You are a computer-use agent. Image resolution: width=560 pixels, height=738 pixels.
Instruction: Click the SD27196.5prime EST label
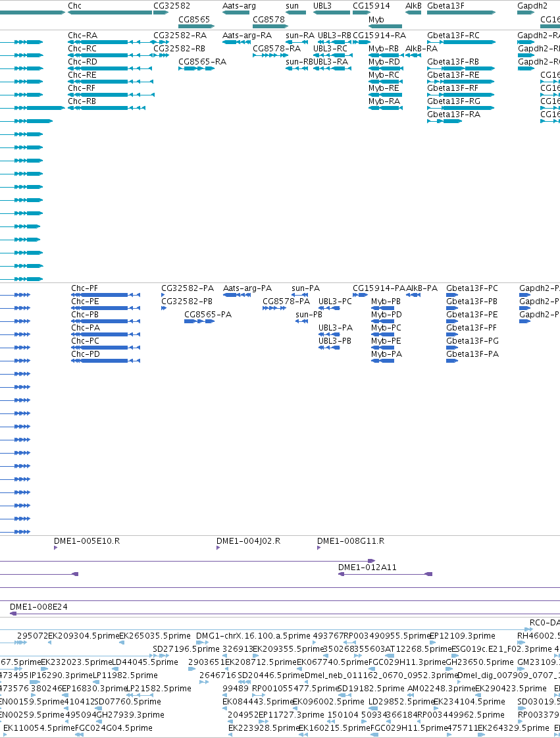tap(186, 649)
